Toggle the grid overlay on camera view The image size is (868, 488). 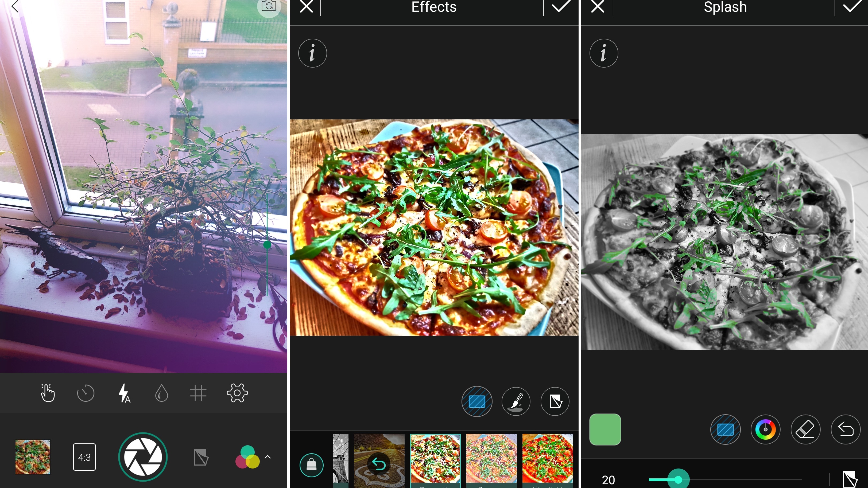pyautogui.click(x=199, y=393)
